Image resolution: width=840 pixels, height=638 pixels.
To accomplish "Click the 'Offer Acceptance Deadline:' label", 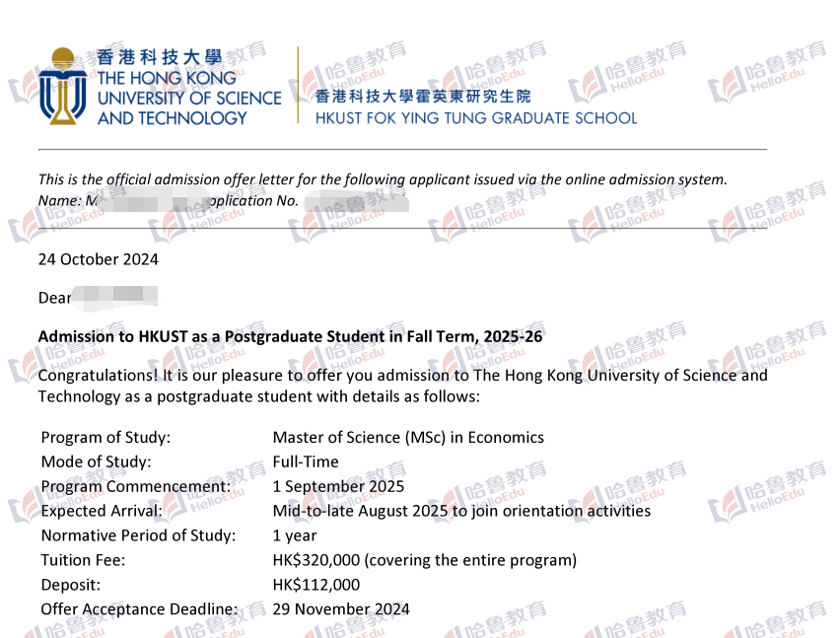I will [x=139, y=609].
